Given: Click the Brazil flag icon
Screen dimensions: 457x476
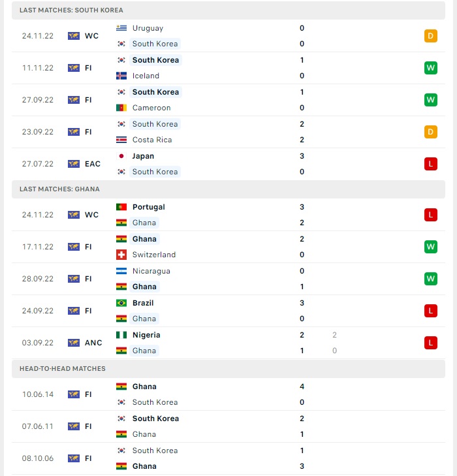Looking at the screenshot, I should [121, 303].
